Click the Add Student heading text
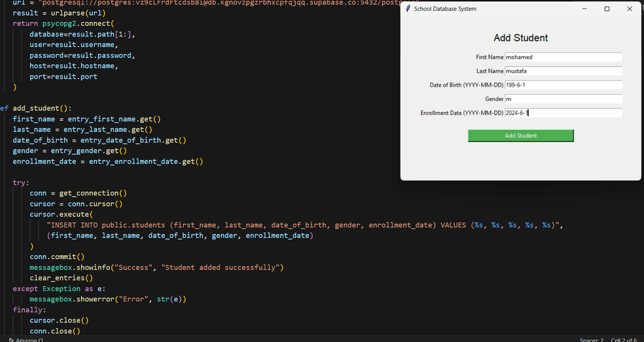The image size is (644, 342). (521, 38)
